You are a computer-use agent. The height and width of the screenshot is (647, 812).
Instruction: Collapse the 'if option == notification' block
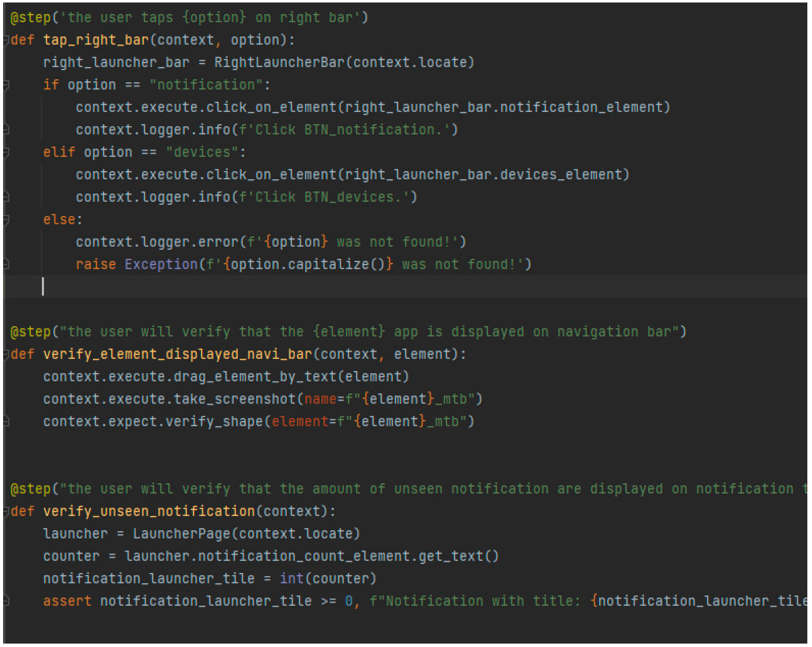click(6, 85)
